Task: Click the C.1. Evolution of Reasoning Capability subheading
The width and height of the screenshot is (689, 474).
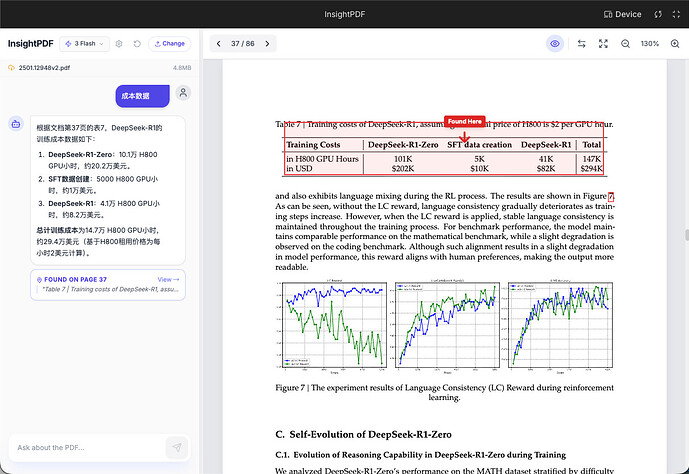Action: (x=421, y=455)
